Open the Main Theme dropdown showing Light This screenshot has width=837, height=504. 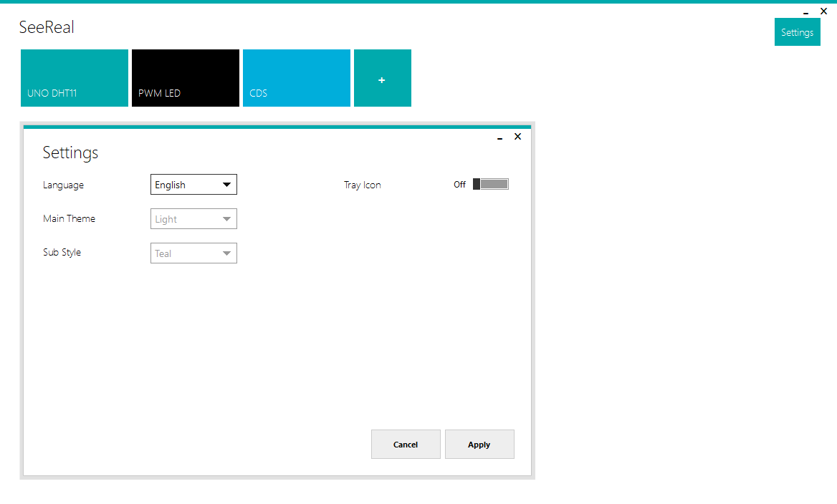pyautogui.click(x=193, y=218)
